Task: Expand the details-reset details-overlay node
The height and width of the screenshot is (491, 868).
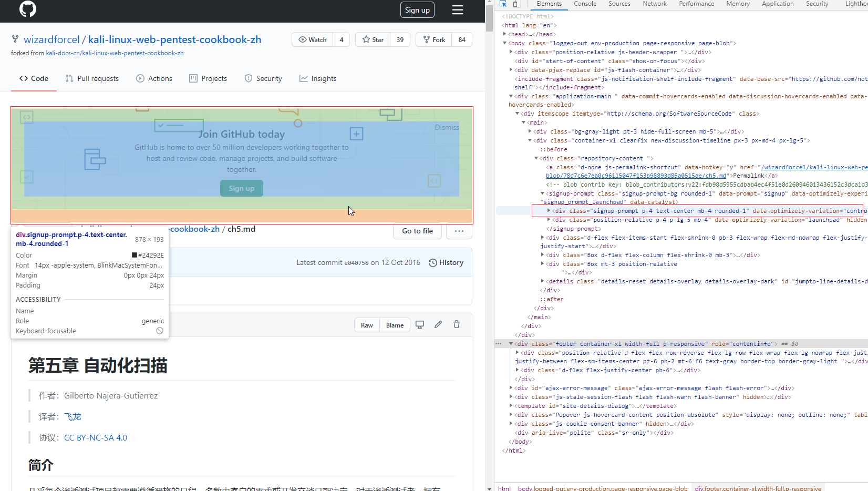Action: pyautogui.click(x=542, y=281)
